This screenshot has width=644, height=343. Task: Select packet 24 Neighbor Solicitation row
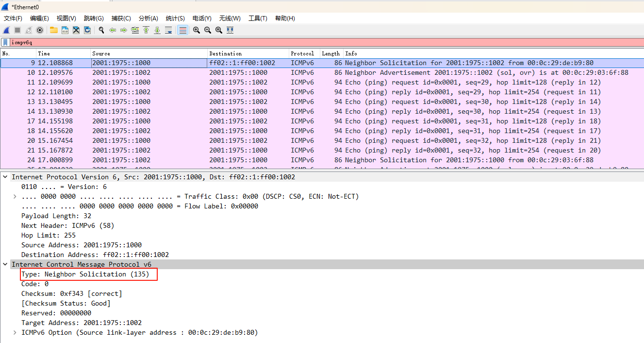[x=322, y=160]
